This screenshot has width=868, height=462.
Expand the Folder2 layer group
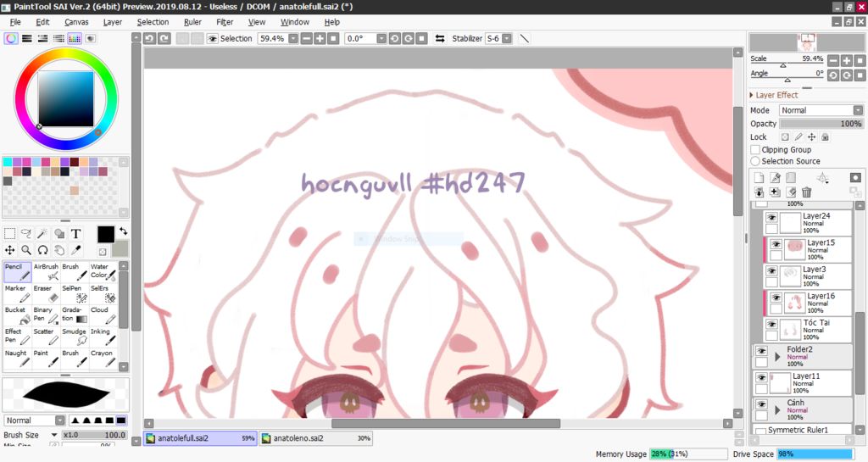tap(777, 357)
